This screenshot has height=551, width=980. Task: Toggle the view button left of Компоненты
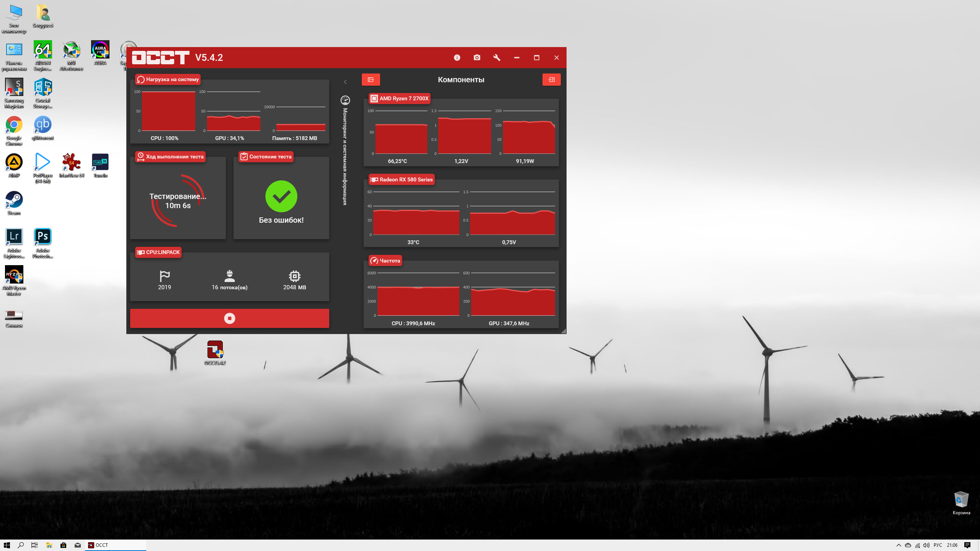point(371,80)
